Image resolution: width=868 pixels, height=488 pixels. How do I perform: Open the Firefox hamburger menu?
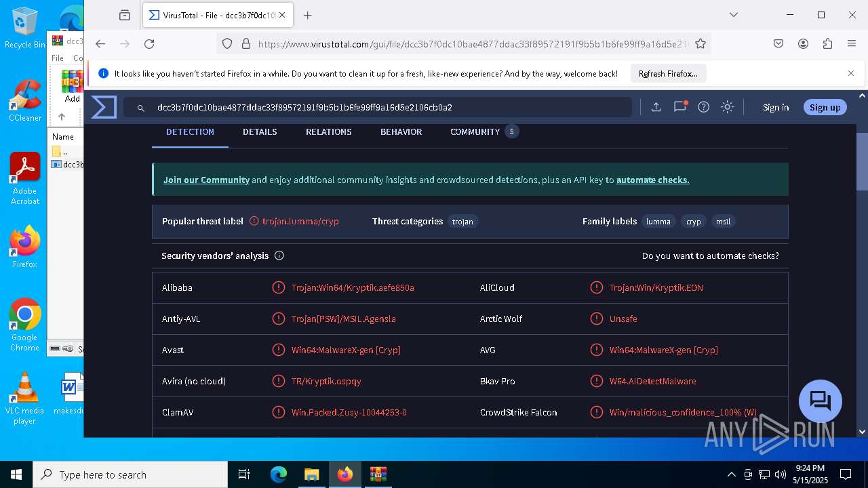pyautogui.click(x=852, y=43)
